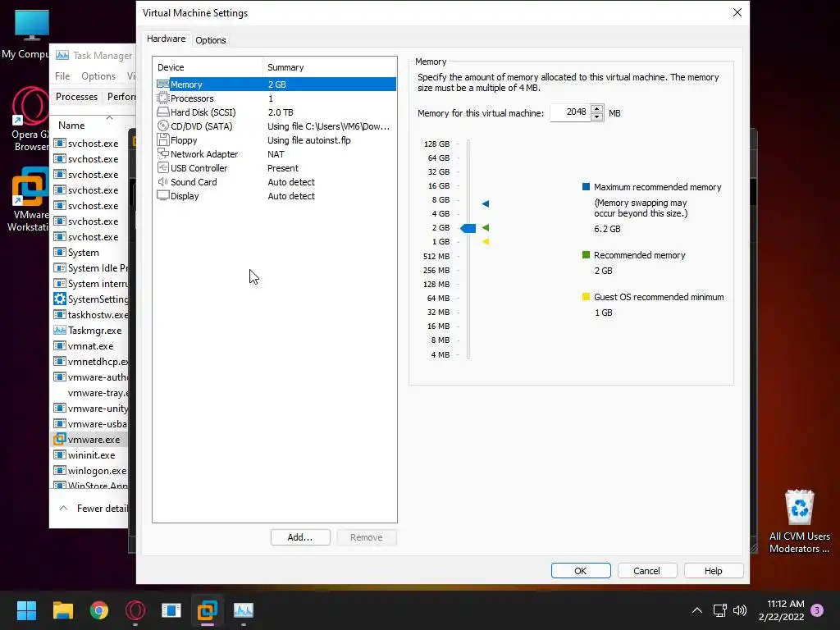This screenshot has width=840, height=630.
Task: Switch to the Options tab
Action: pyautogui.click(x=211, y=40)
